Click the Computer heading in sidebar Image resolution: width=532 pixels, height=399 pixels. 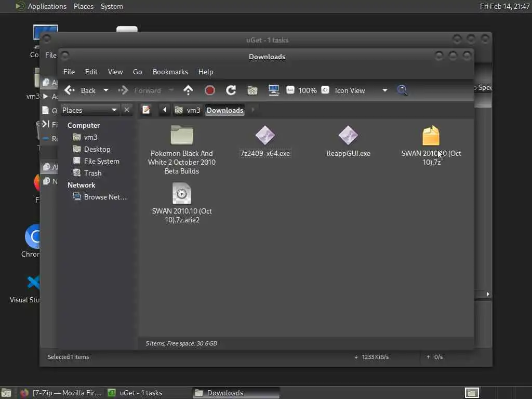click(x=84, y=125)
